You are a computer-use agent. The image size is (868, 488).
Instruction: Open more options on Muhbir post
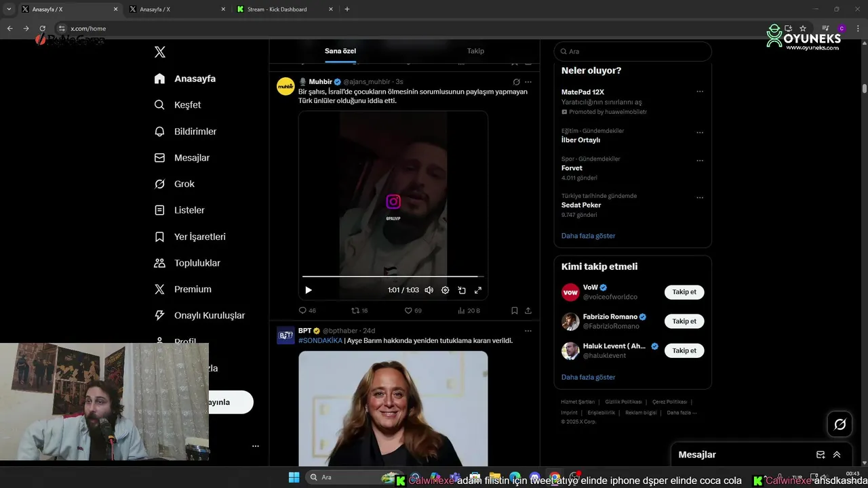[528, 82]
